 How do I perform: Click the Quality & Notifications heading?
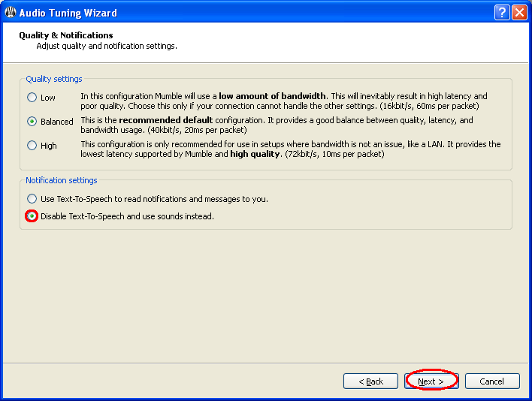pos(65,35)
